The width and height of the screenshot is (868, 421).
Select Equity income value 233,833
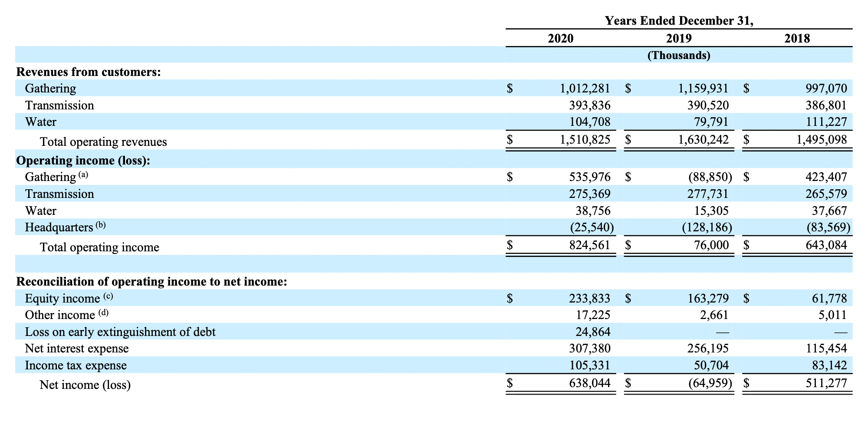590,299
